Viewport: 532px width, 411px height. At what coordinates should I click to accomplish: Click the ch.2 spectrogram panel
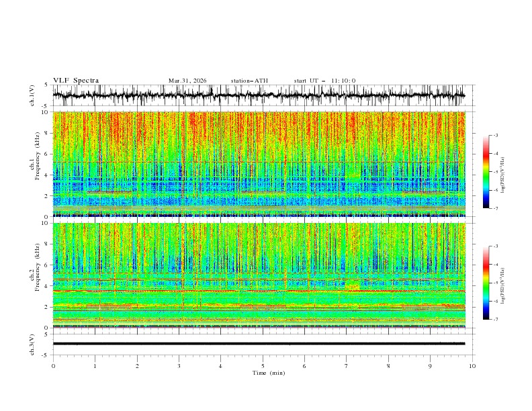pyautogui.click(x=259, y=275)
